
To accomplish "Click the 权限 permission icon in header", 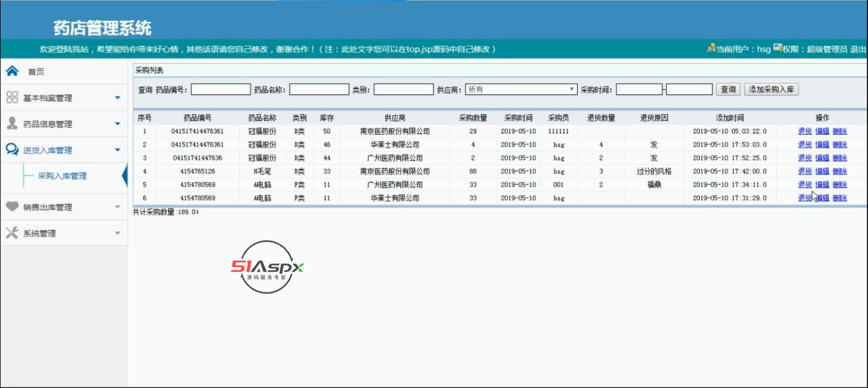I will (777, 48).
